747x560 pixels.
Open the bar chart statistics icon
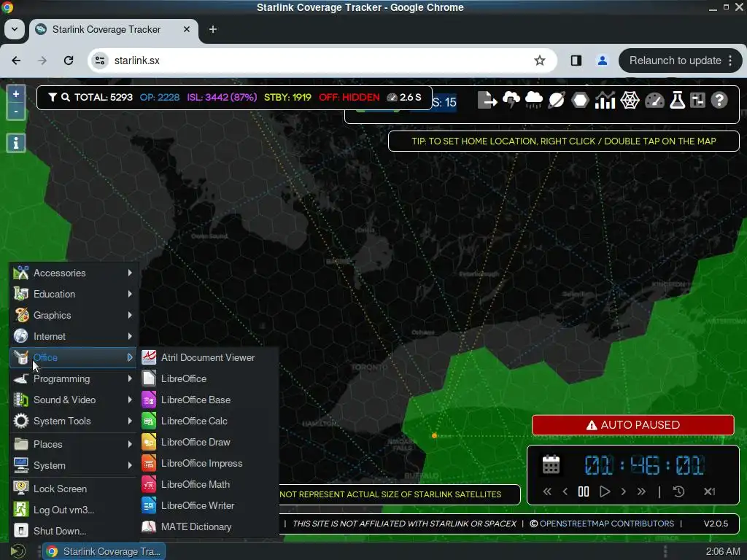click(x=605, y=101)
